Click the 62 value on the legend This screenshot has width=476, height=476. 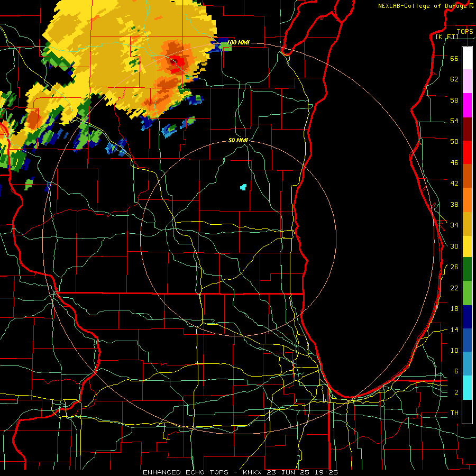point(454,79)
